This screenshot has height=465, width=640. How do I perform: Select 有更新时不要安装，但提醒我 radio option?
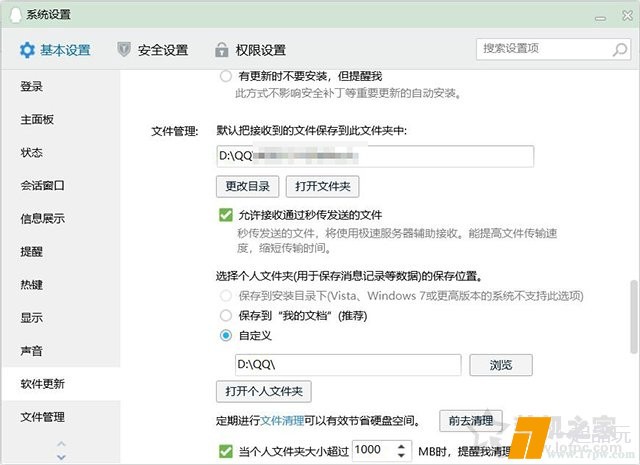(x=226, y=76)
